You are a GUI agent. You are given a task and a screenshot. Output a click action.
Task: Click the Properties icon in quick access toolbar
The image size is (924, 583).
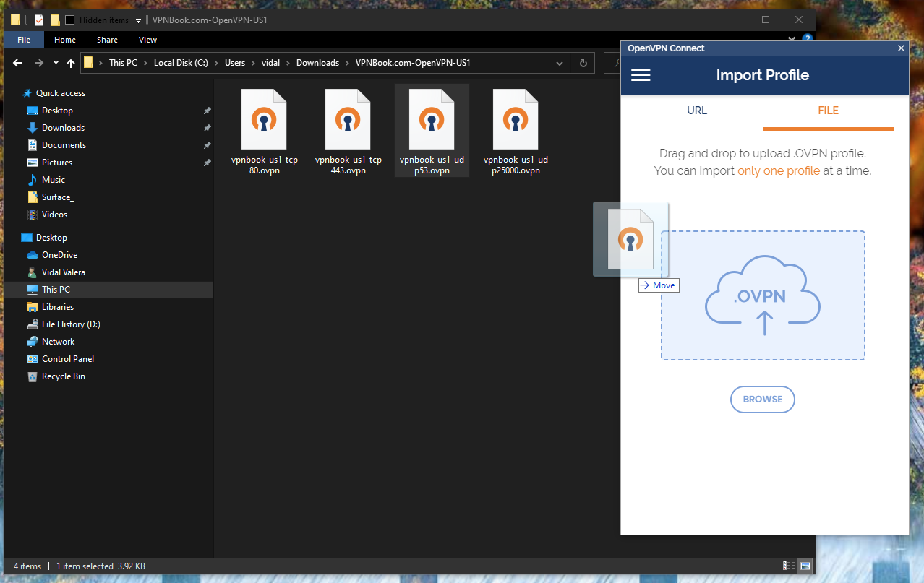[39, 20]
